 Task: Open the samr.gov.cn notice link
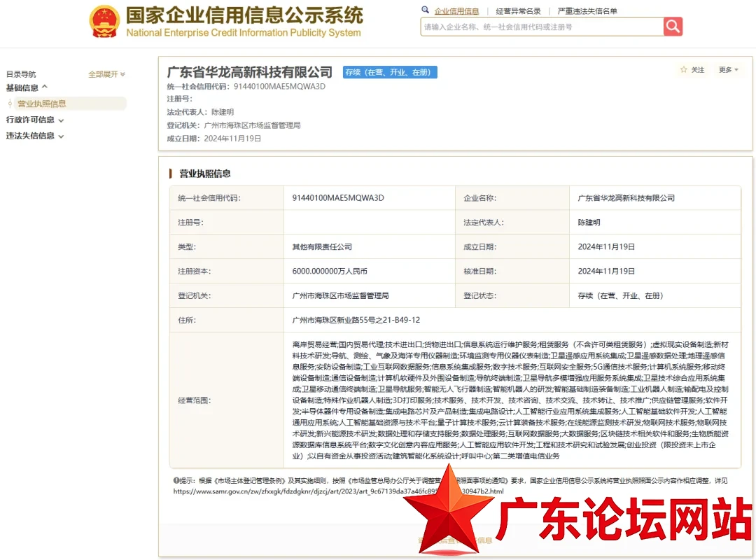click(x=339, y=491)
